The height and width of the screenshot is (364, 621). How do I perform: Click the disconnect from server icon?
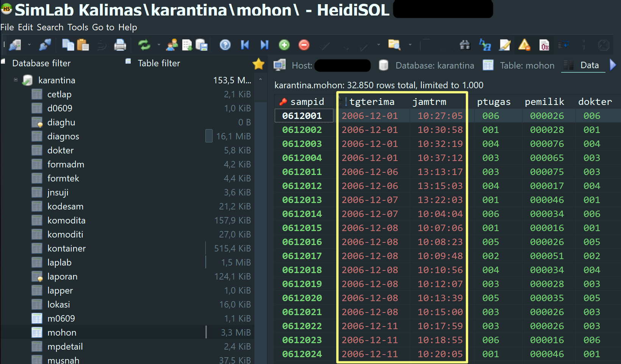point(45,45)
